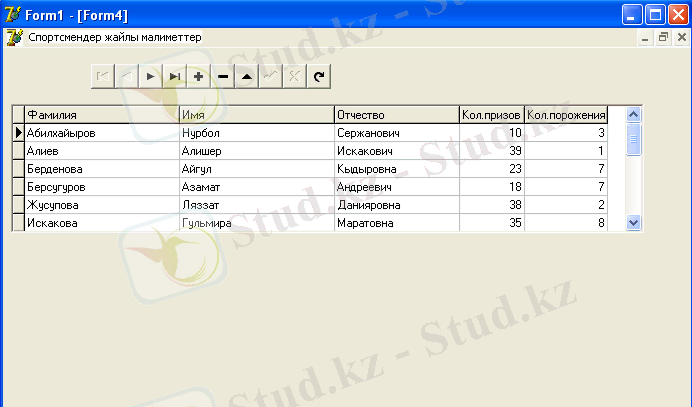
Task: Minimize the Form4 child window
Action: tap(645, 38)
